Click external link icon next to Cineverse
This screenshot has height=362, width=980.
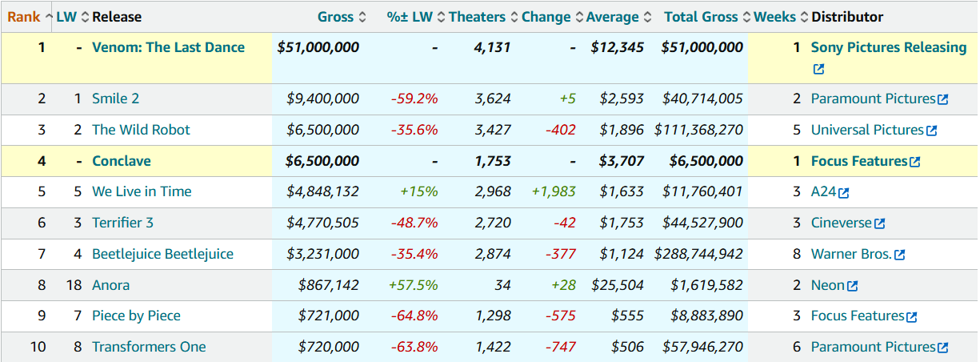coord(880,223)
